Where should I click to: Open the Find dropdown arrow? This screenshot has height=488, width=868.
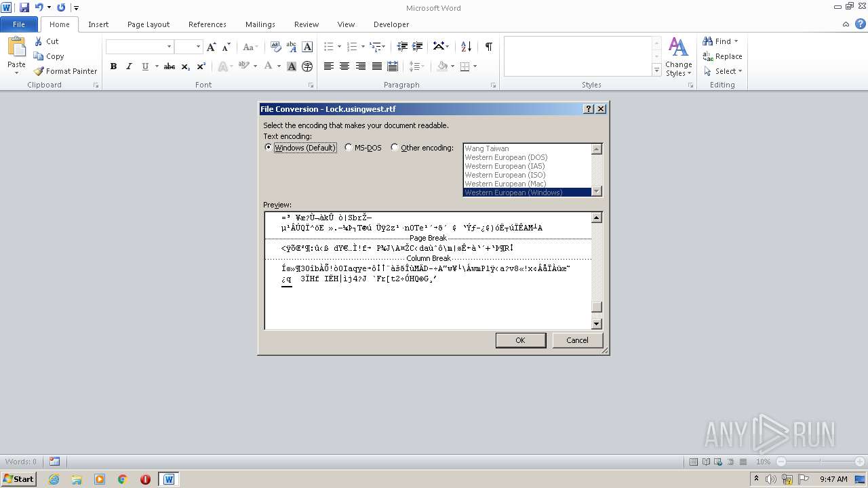736,41
